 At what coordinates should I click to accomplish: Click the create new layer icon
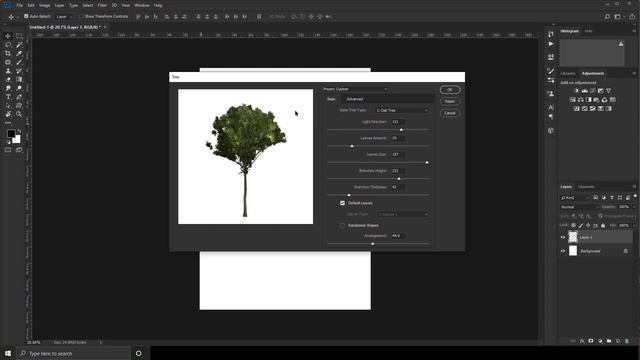[618, 341]
